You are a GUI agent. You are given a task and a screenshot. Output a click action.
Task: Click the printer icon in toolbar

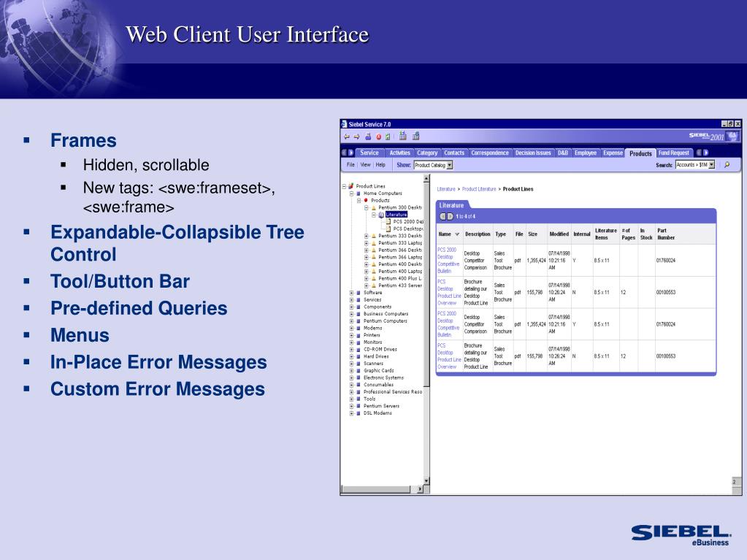click(367, 136)
